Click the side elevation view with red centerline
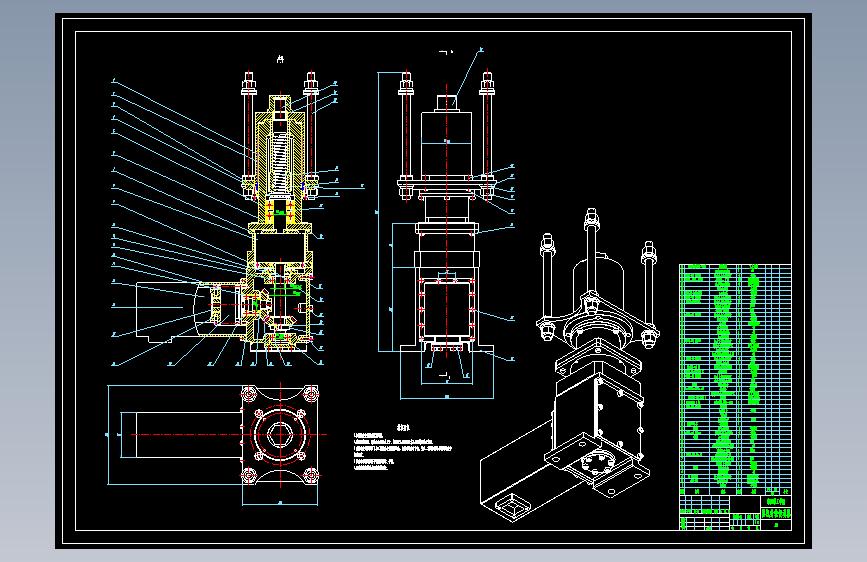The width and height of the screenshot is (867, 562). [x=447, y=224]
